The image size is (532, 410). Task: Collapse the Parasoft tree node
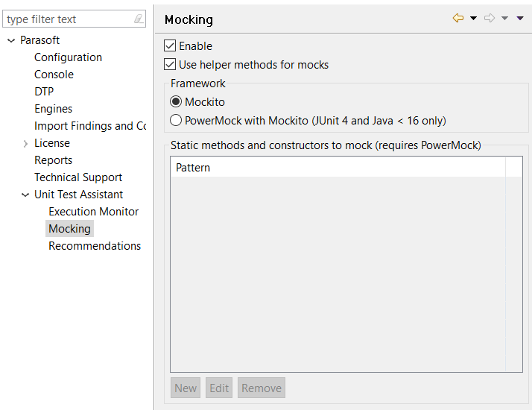11,41
